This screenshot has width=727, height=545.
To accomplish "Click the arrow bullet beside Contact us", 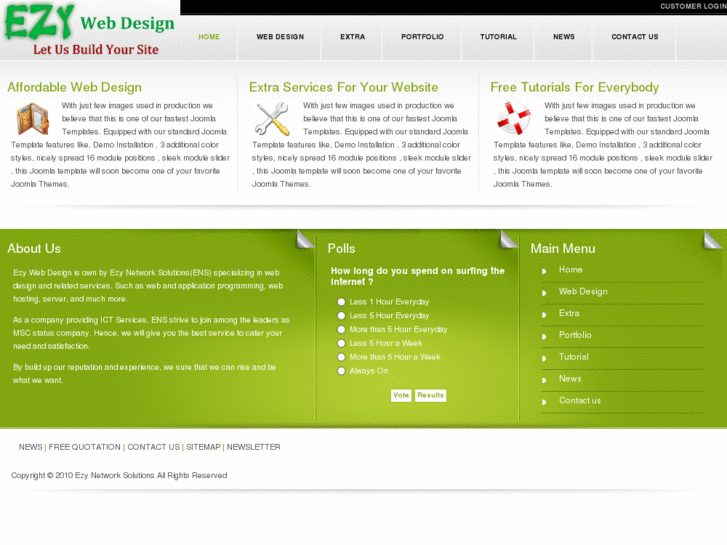I will (544, 402).
